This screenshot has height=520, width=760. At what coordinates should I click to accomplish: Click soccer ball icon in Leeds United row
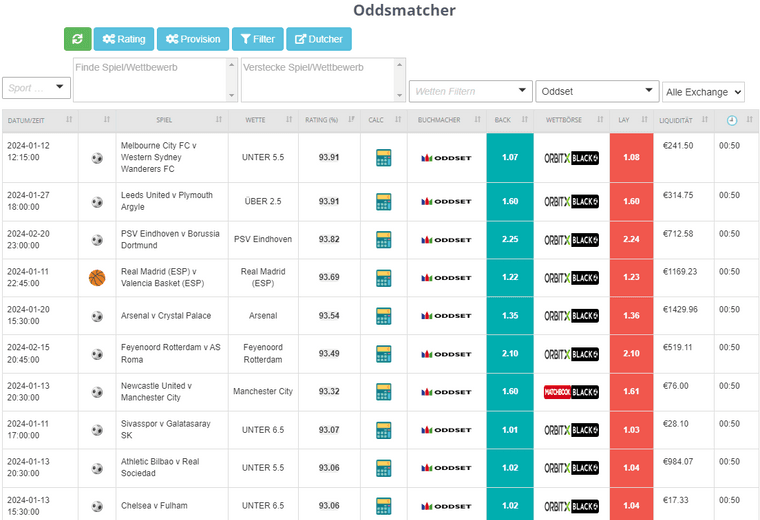pyautogui.click(x=97, y=202)
